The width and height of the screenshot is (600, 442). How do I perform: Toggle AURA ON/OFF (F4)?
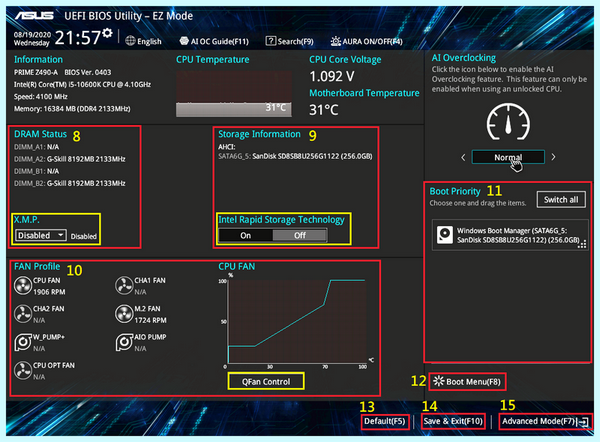pos(367,41)
